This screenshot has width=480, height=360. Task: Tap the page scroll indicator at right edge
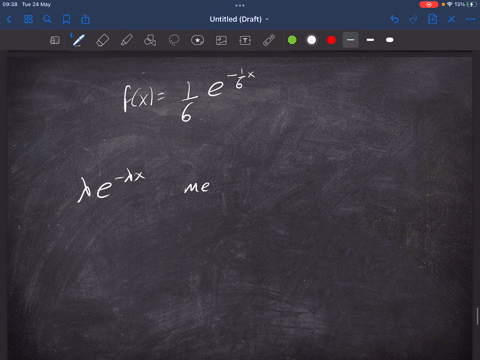pyautogui.click(x=478, y=316)
